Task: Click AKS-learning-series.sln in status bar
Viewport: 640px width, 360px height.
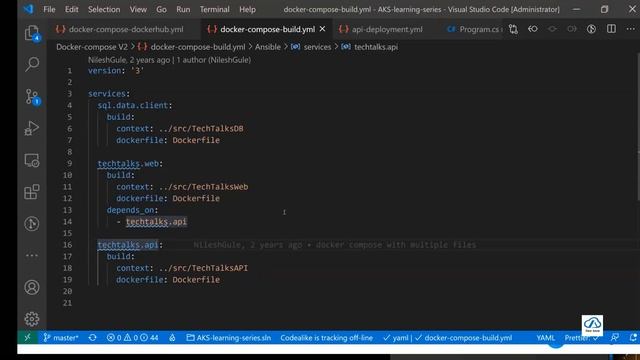Action: pos(229,338)
